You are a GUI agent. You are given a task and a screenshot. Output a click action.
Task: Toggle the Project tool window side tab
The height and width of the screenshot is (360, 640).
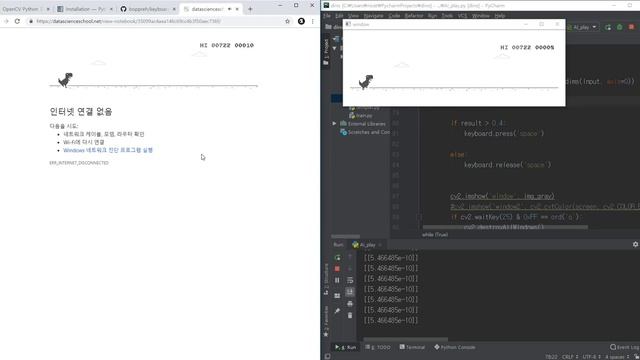click(326, 52)
